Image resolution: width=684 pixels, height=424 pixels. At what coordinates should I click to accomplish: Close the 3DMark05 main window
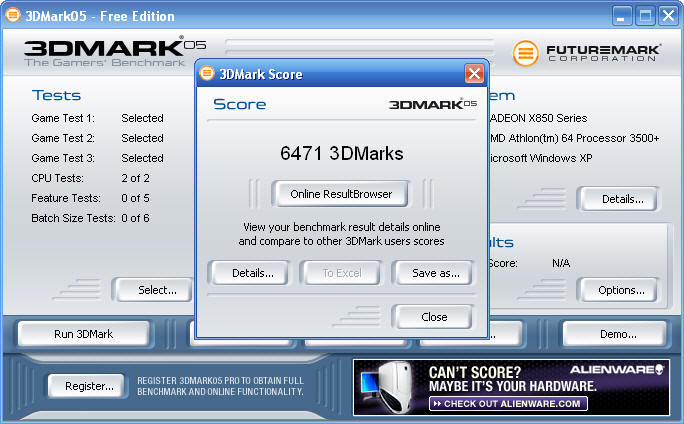tap(668, 17)
